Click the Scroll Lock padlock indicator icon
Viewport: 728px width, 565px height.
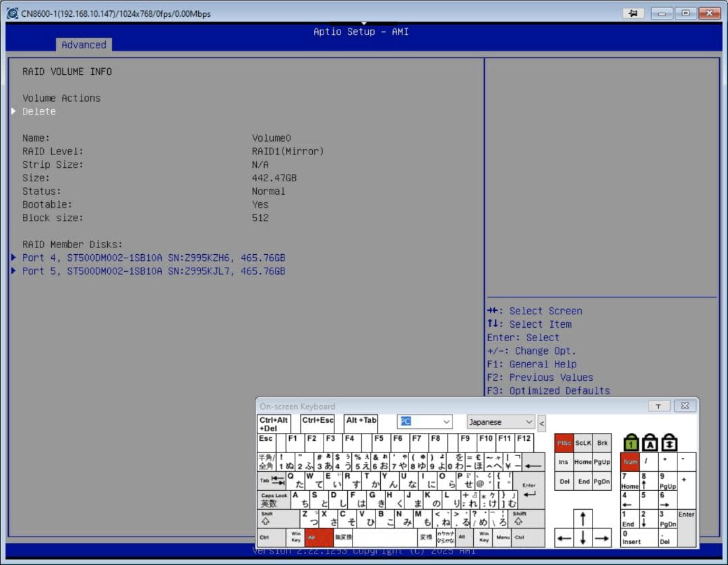point(669,443)
